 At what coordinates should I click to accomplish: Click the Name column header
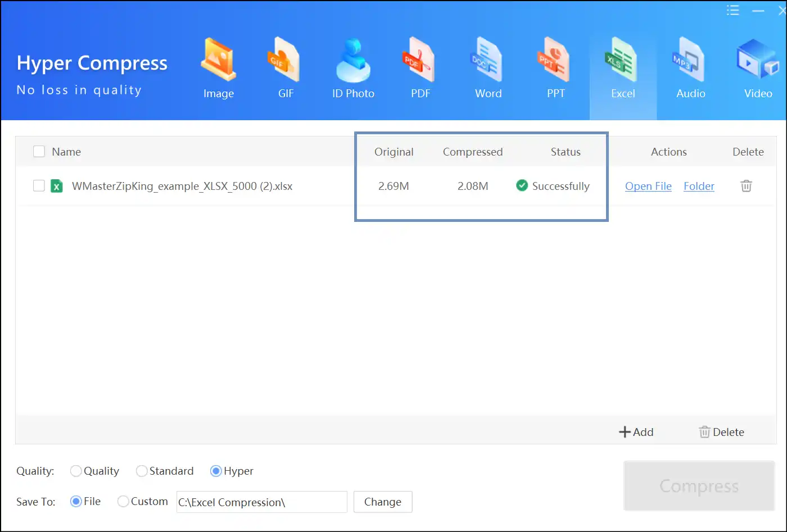click(66, 152)
